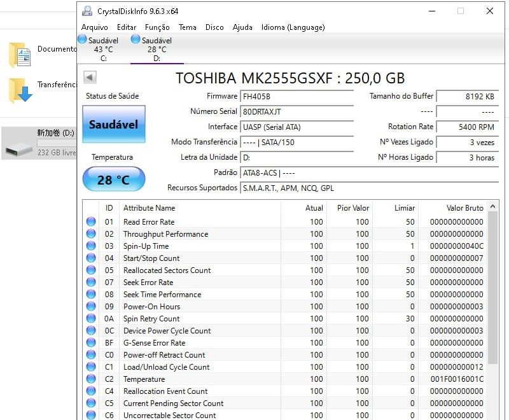Viewport: 509px width, 420px height.
Task: Click raw value 001F0016001C of Temperature
Action: [457, 379]
